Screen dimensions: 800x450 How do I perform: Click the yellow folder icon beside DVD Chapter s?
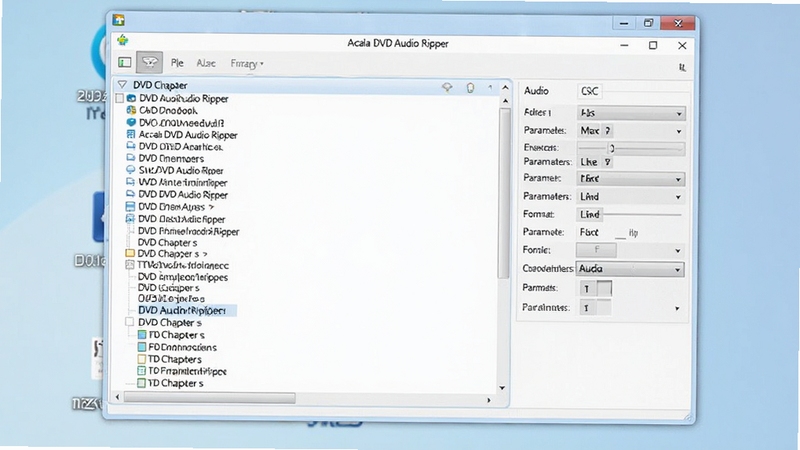pos(130,254)
